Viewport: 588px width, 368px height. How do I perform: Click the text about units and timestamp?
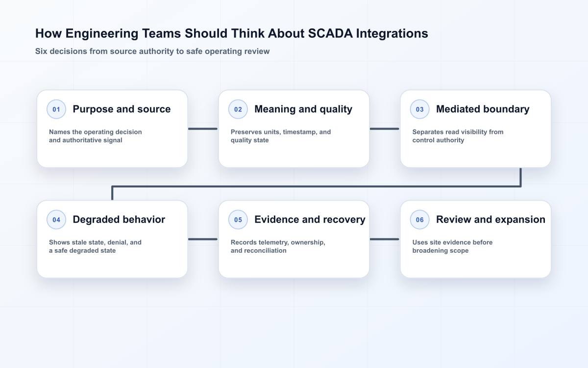(281, 136)
